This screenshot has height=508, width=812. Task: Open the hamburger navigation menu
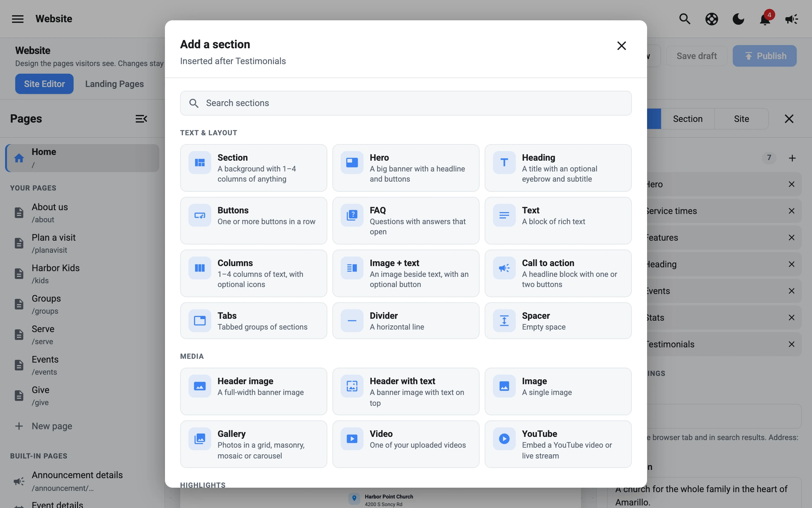pyautogui.click(x=18, y=19)
